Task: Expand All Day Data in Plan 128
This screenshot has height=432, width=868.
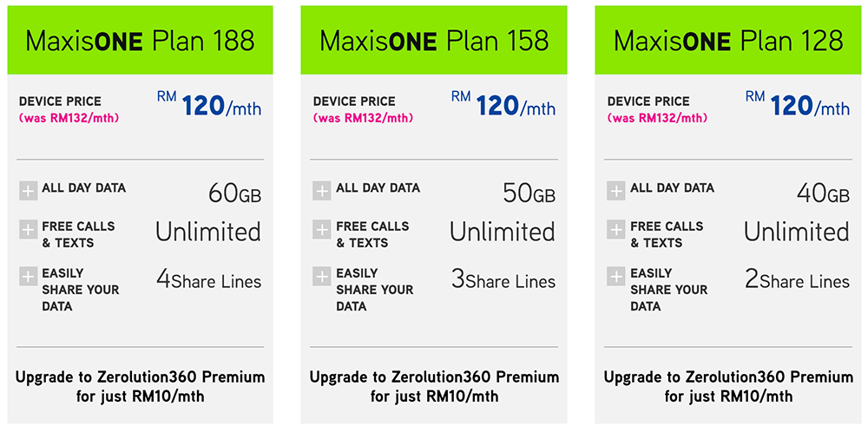Action: (616, 191)
